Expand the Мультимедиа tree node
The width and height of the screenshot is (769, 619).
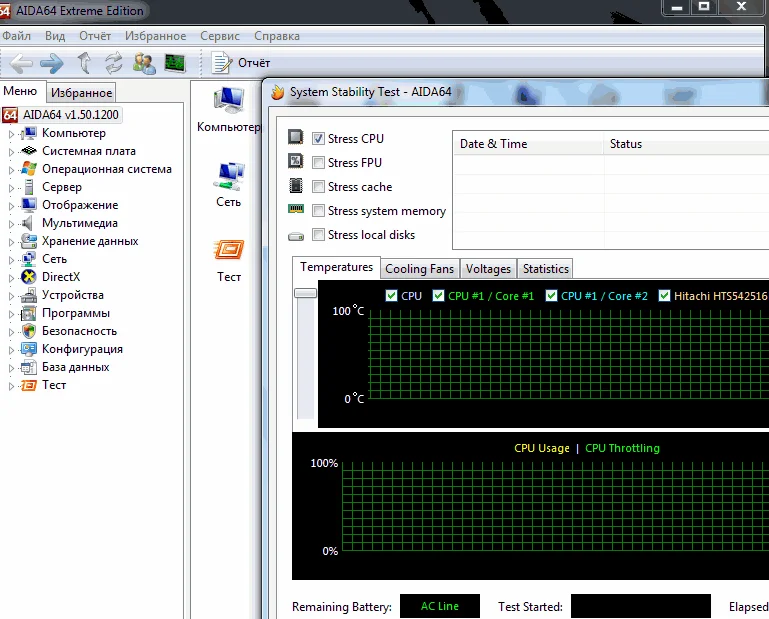pos(11,224)
